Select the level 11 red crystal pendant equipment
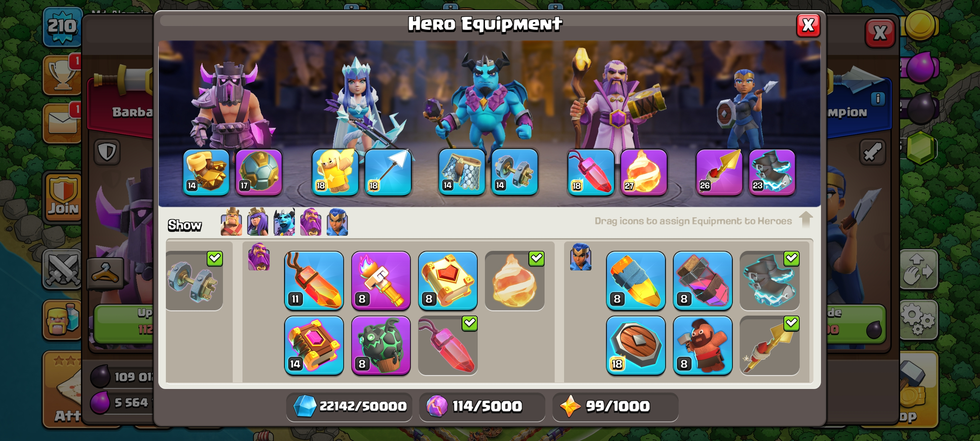 coord(314,281)
